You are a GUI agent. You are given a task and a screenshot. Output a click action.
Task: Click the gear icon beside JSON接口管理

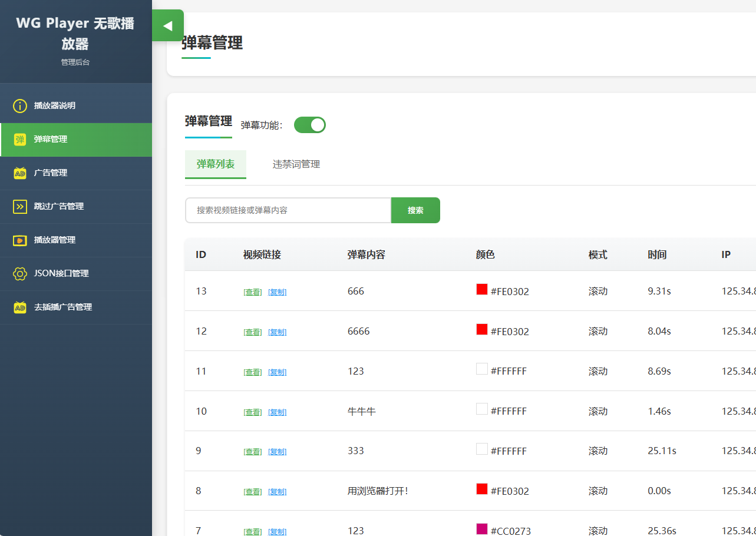[20, 274]
